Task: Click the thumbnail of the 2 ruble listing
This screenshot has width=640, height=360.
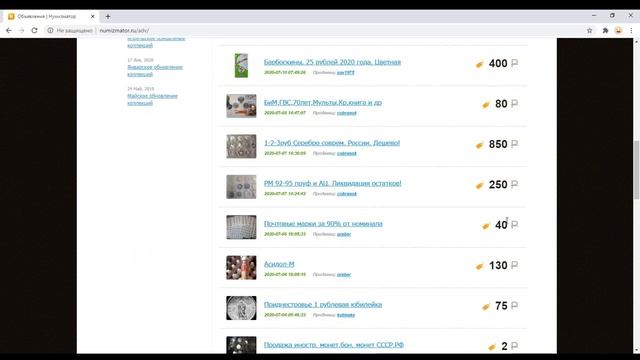Action: point(241,345)
